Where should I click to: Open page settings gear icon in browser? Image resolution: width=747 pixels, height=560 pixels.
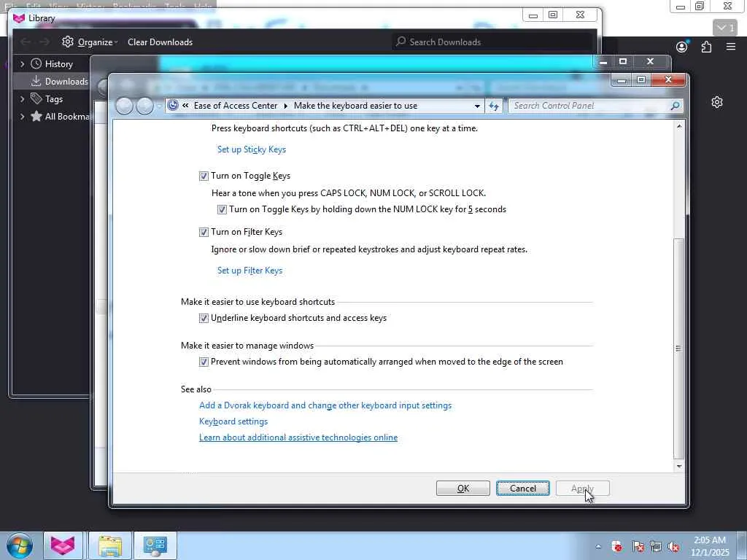[x=717, y=102]
